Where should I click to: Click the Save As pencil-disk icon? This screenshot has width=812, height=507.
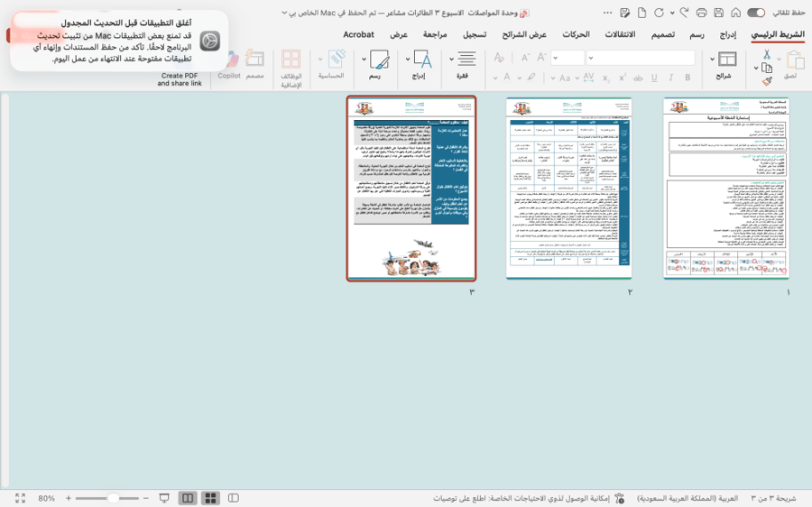point(625,13)
